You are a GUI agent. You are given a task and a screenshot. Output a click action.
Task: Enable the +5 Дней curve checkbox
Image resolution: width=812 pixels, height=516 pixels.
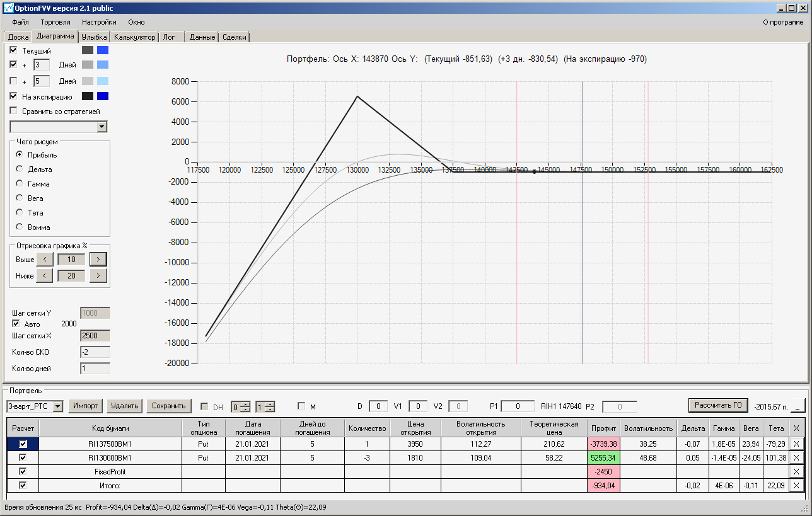pyautogui.click(x=14, y=81)
